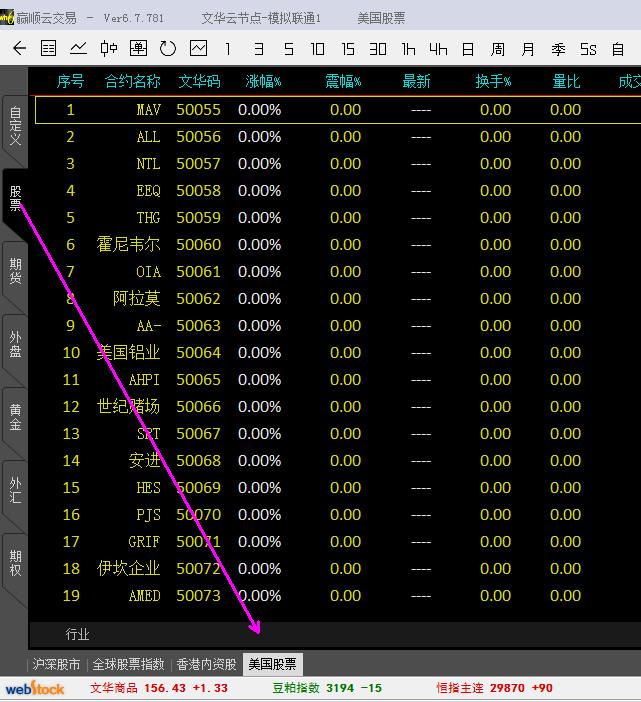Screen dimensions: 641x702
Task: Open the 沪深股市 bottom tab
Action: tap(57, 664)
